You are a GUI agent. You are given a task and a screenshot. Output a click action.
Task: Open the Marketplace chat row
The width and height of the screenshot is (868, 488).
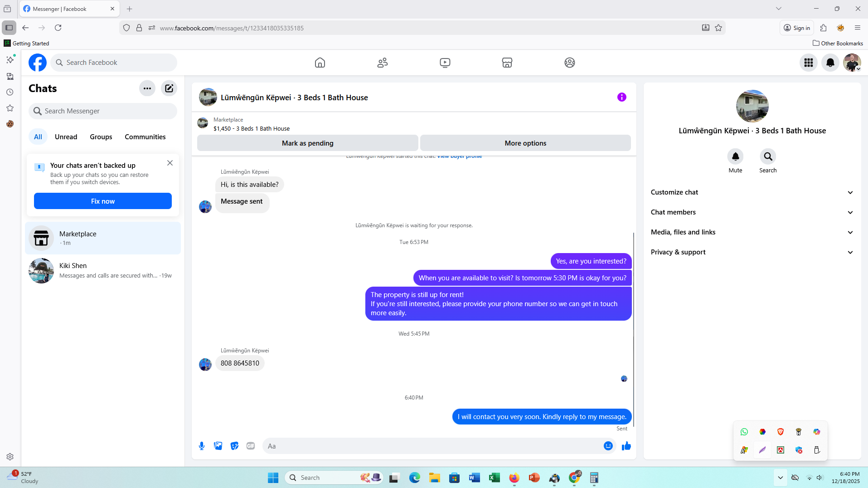coord(103,238)
